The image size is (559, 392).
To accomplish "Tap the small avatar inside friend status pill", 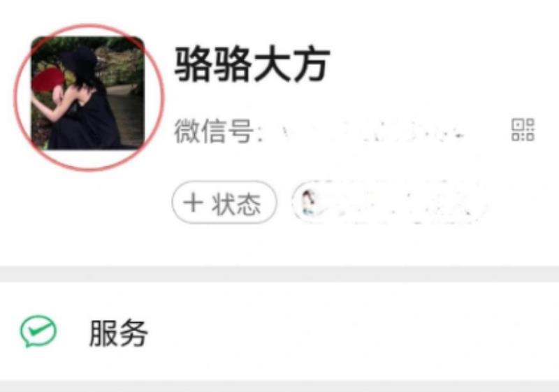I will point(309,202).
